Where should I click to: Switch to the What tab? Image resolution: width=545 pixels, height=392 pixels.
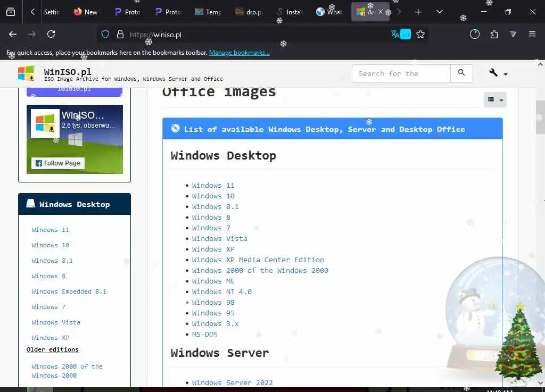point(329,12)
